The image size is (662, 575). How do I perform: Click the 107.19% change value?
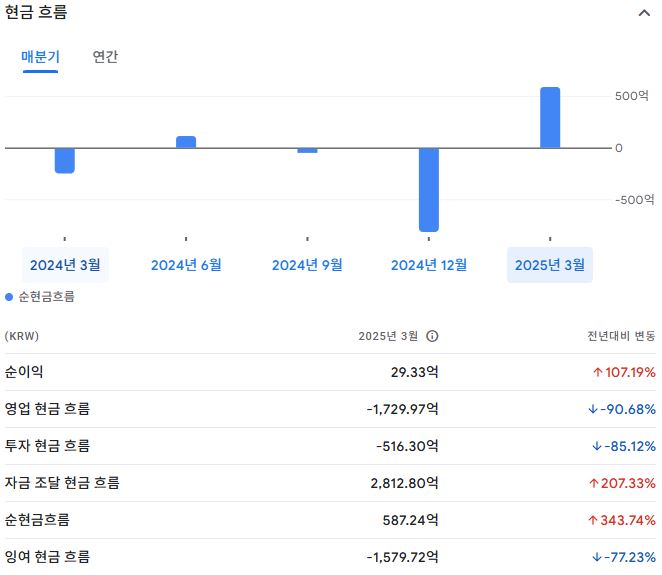624,372
